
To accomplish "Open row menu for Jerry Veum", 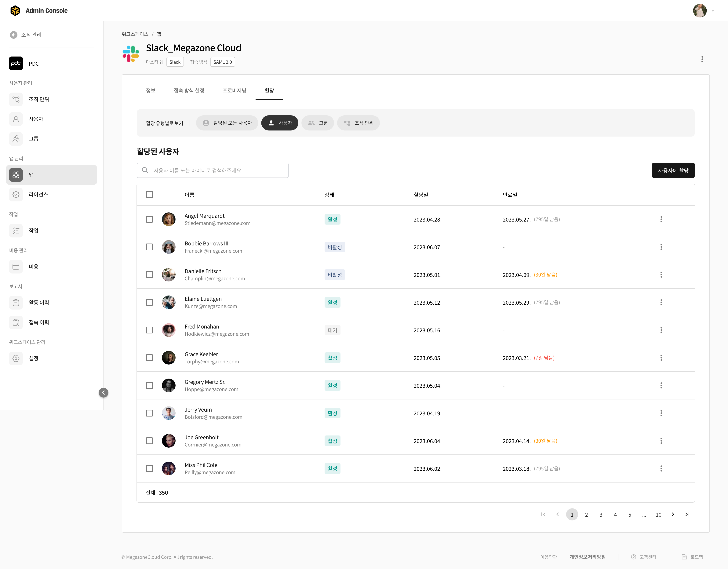I will click(661, 413).
